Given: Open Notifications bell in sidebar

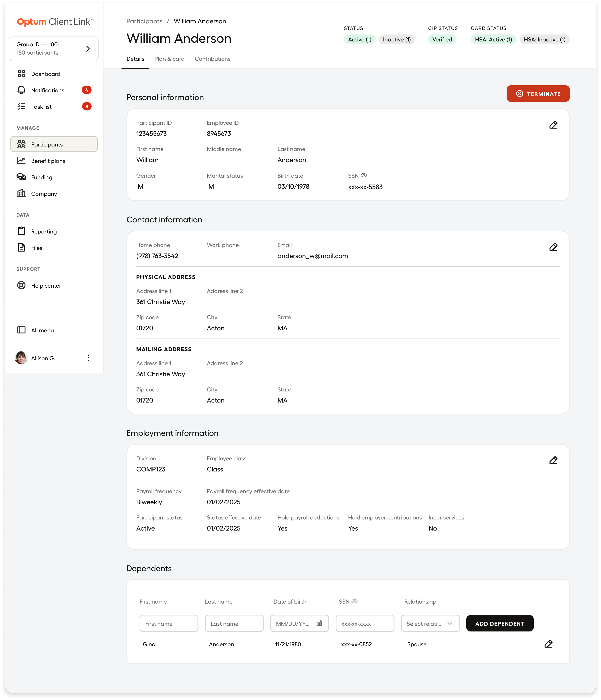Looking at the screenshot, I should pos(21,90).
